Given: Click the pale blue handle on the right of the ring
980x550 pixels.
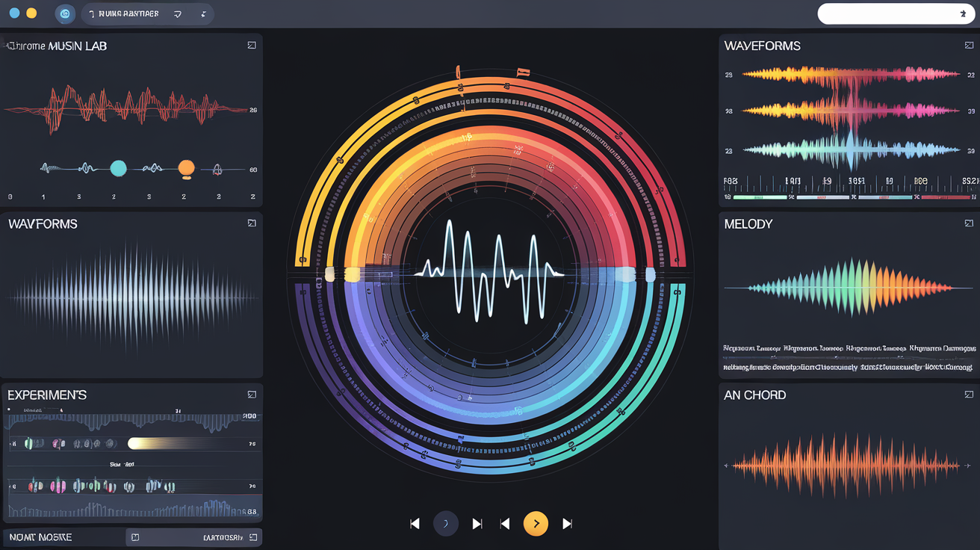Looking at the screenshot, I should (x=650, y=274).
